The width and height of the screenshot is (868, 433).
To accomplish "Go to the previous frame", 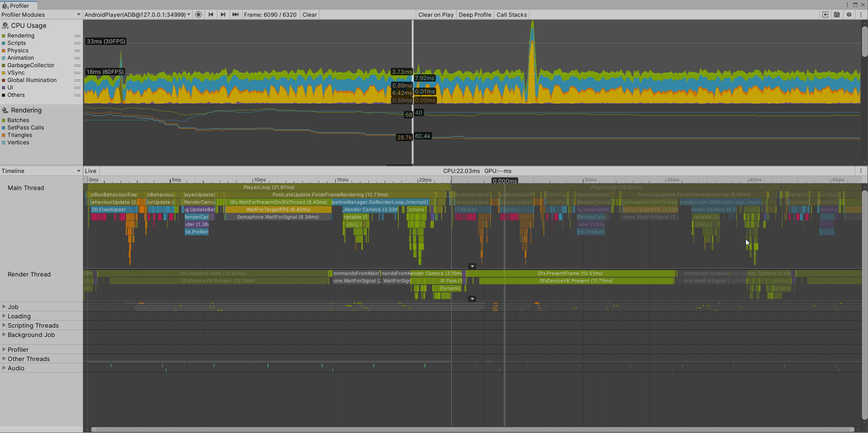I will pos(211,14).
